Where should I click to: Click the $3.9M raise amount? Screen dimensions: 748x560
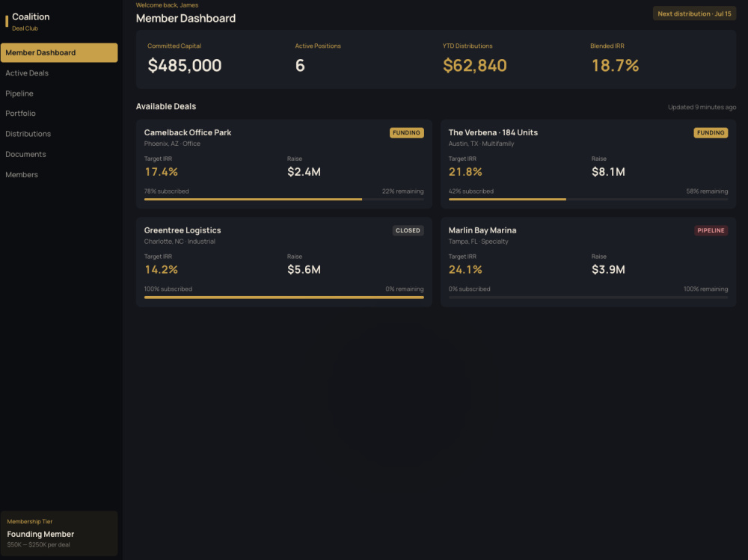tap(608, 269)
